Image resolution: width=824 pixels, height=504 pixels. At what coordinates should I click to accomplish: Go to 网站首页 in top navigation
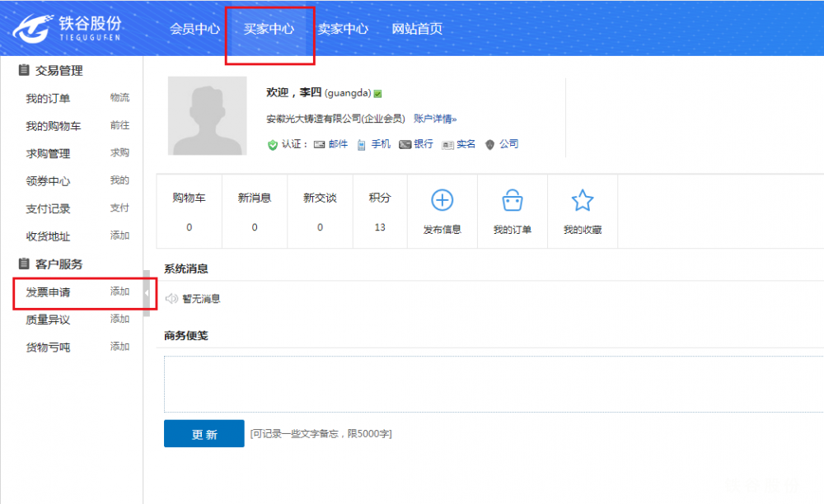click(417, 29)
